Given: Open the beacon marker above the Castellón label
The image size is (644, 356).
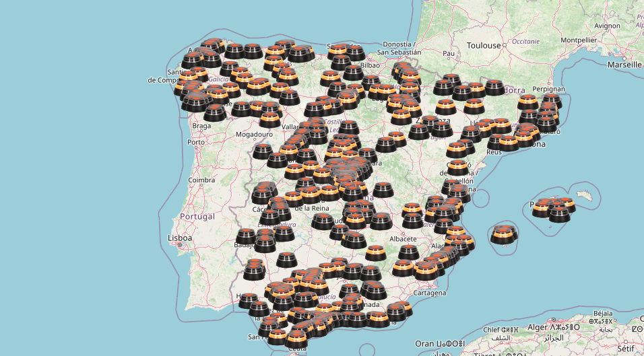Looking at the screenshot, I should tap(458, 168).
